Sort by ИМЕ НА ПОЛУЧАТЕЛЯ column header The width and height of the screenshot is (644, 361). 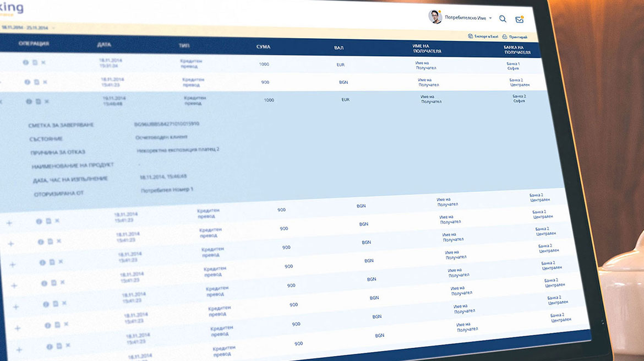(427, 49)
